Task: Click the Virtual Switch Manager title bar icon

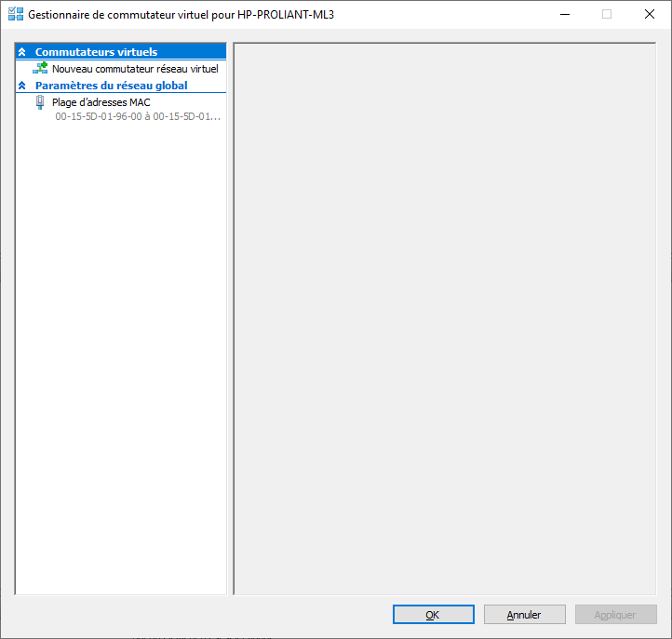Action: 15,15
